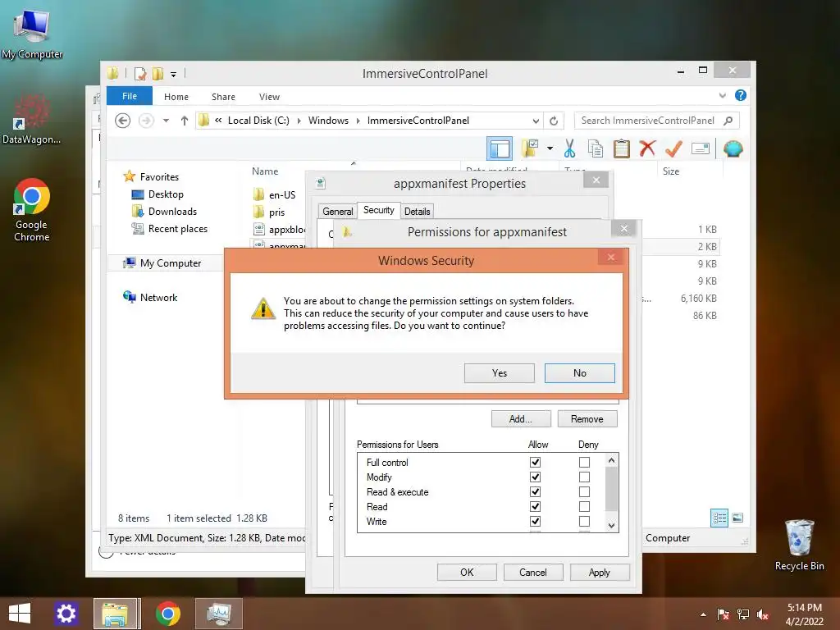Select Recent places in navigation pane
This screenshot has height=630, width=840.
[x=177, y=229]
